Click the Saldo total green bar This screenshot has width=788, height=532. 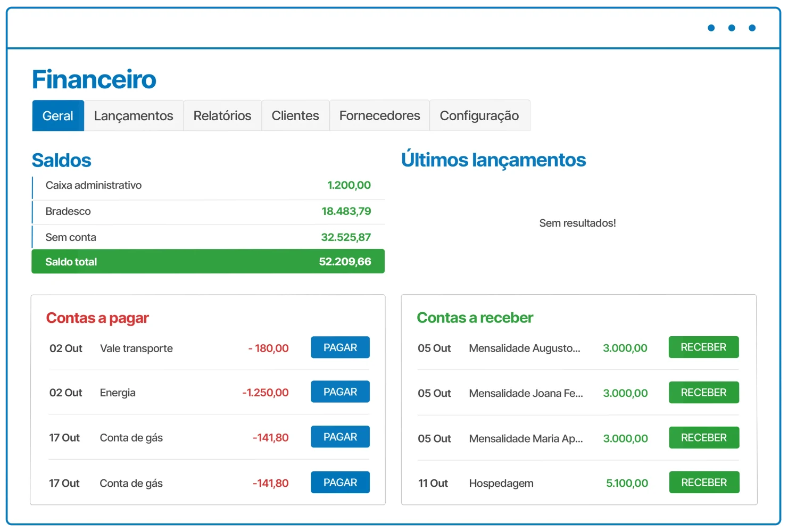click(x=208, y=261)
